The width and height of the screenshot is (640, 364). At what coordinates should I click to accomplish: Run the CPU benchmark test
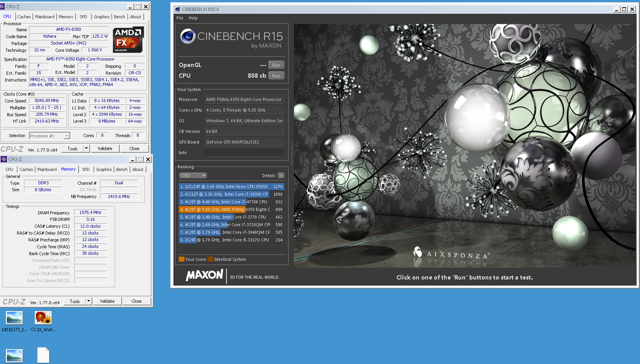276,76
